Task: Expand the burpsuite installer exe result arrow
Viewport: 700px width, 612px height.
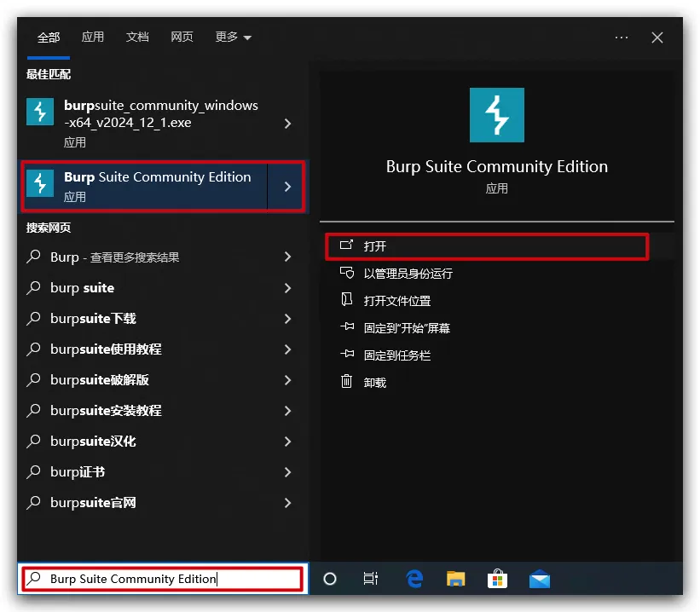Action: coord(287,124)
